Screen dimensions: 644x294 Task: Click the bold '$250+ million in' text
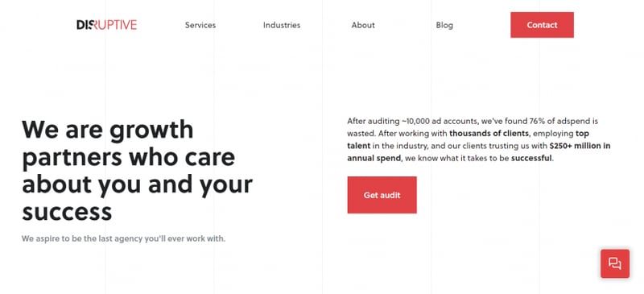point(580,146)
